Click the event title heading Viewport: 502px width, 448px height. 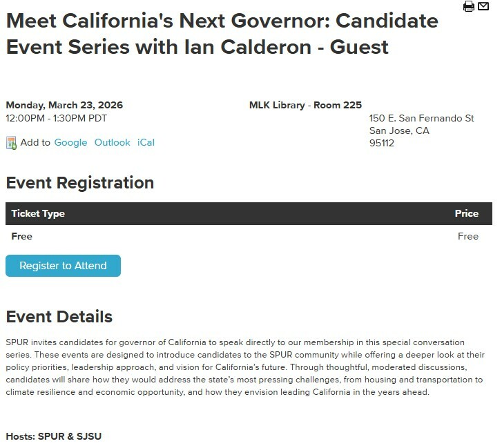(x=221, y=34)
